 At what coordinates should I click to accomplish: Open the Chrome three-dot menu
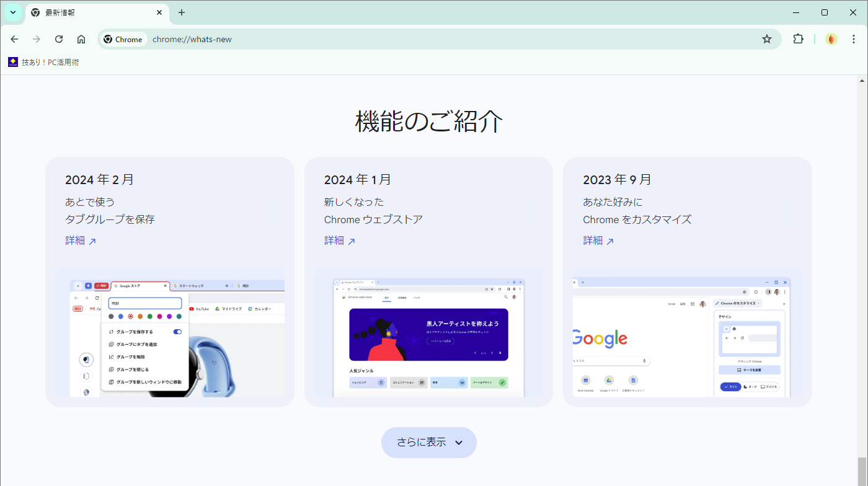click(x=854, y=39)
